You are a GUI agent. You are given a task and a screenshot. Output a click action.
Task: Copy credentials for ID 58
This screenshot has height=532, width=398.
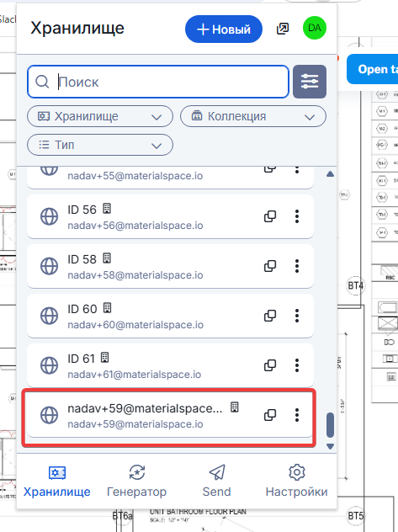[x=270, y=266]
